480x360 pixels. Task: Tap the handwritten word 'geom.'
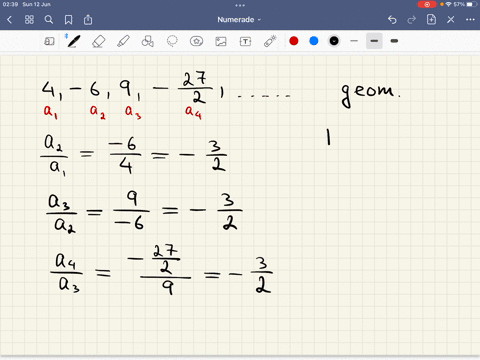click(x=371, y=95)
